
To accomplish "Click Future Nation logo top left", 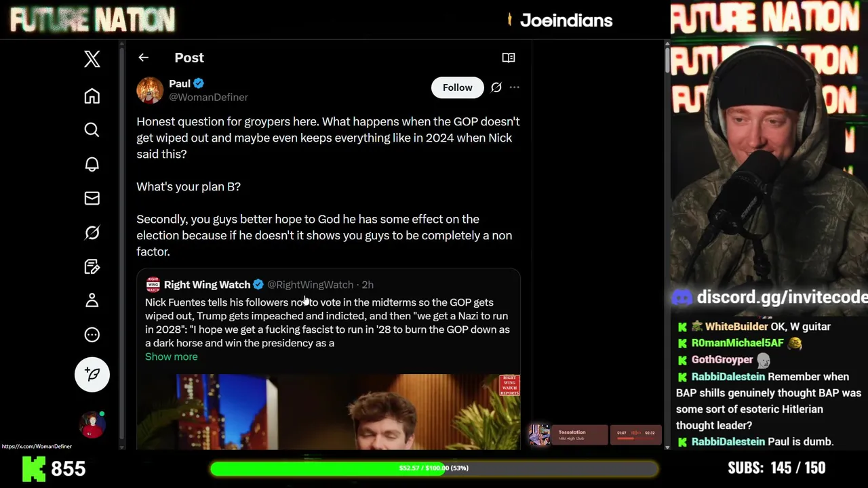I will pyautogui.click(x=93, y=20).
